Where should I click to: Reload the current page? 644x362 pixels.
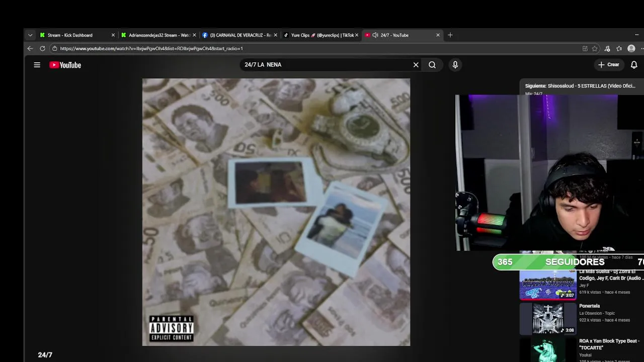coord(42,49)
